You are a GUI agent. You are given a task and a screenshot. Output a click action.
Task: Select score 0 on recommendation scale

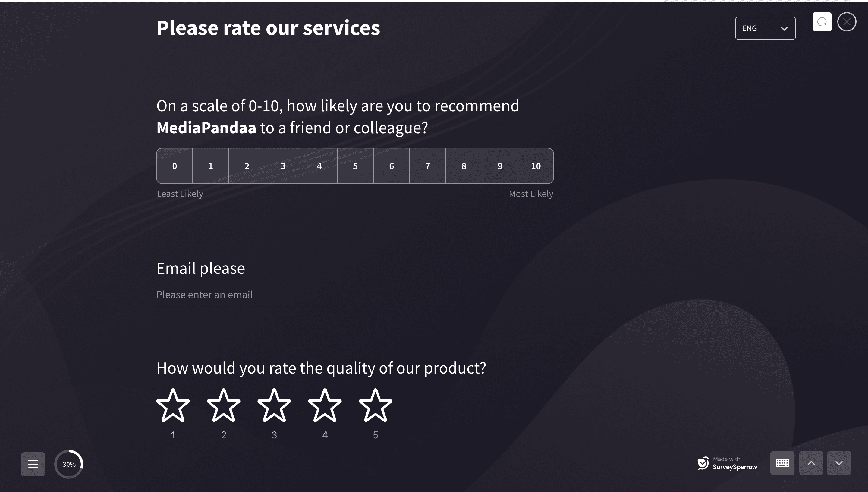coord(175,166)
